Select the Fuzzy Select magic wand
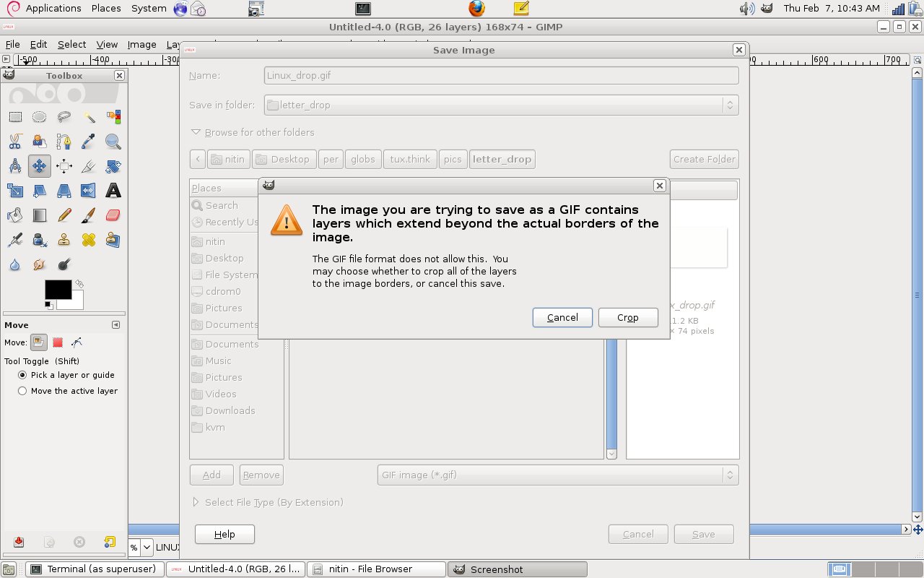 [89, 117]
